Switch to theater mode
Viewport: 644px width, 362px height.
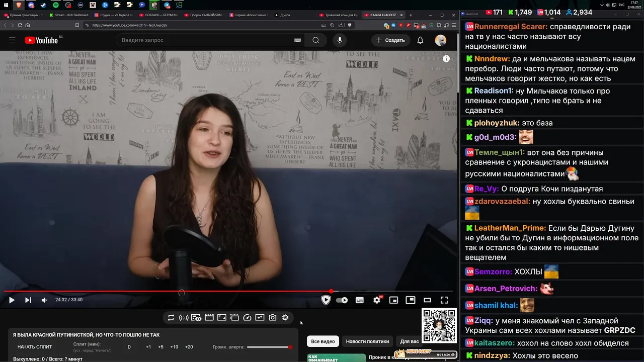[427, 300]
